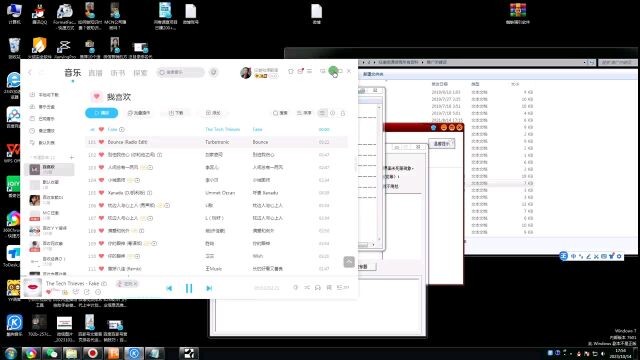Click the taskbar clock
The height and width of the screenshot is (360, 640).
[620, 353]
